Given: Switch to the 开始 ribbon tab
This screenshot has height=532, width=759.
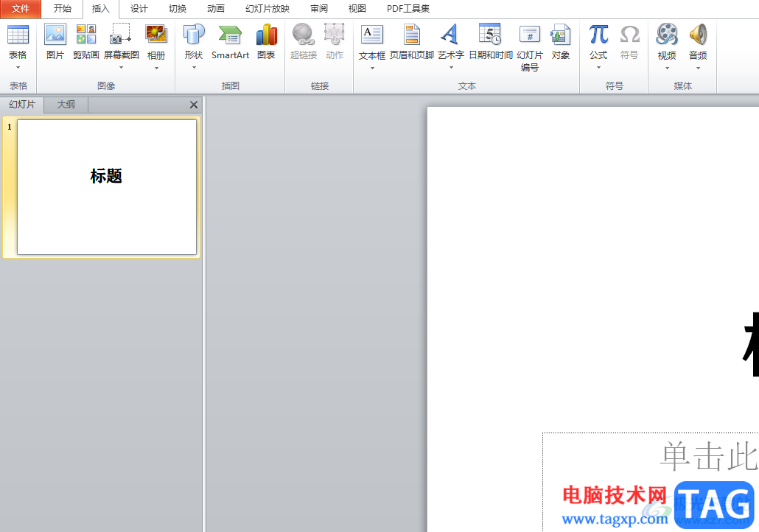Looking at the screenshot, I should [x=63, y=9].
